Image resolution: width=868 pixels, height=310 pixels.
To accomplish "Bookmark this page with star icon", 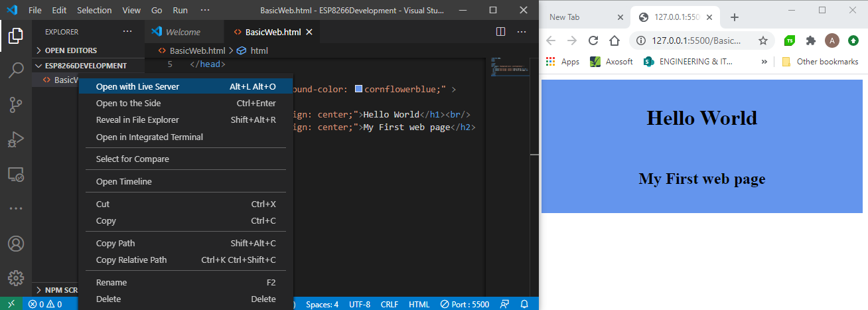I will point(763,40).
